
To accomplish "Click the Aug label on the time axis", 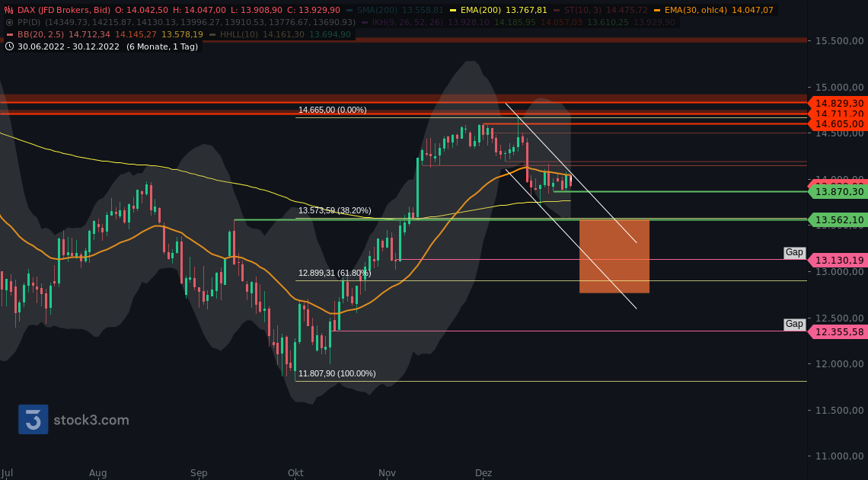I will 98,473.
